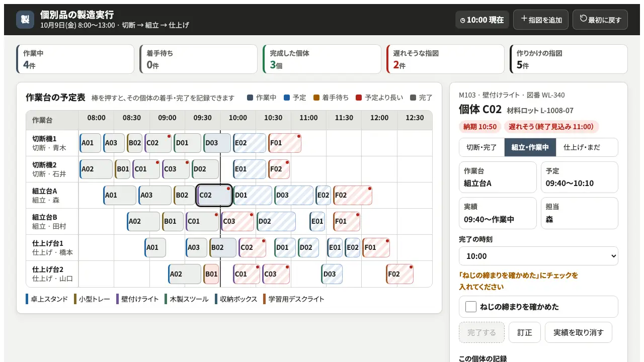644x362 pixels.
Task: Open bar D01 in the 組立台A row
Action: tap(253, 195)
